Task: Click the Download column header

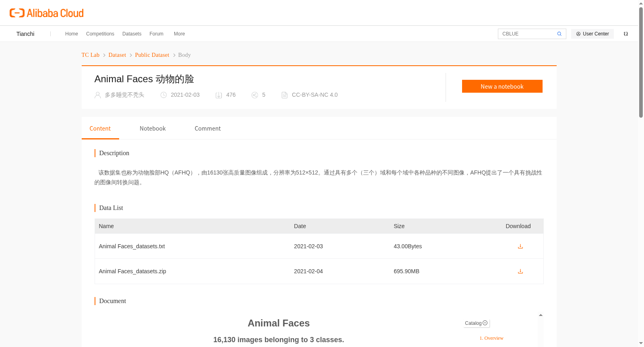Action: (x=518, y=226)
